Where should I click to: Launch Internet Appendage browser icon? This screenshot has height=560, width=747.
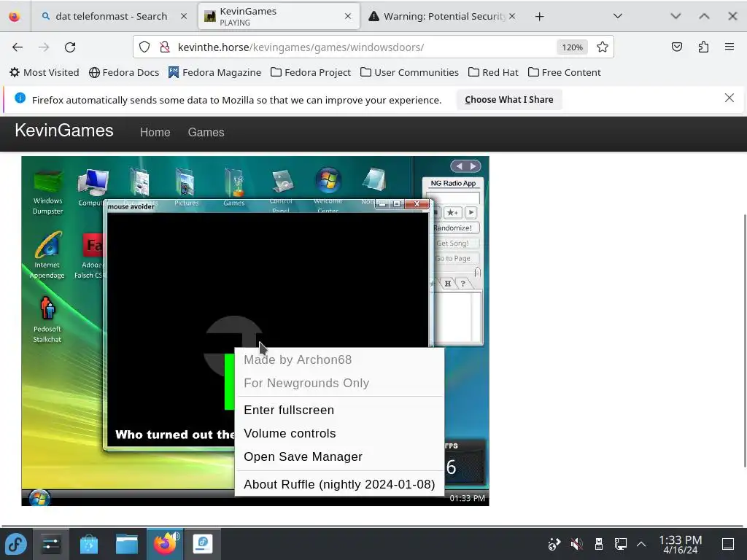point(47,255)
